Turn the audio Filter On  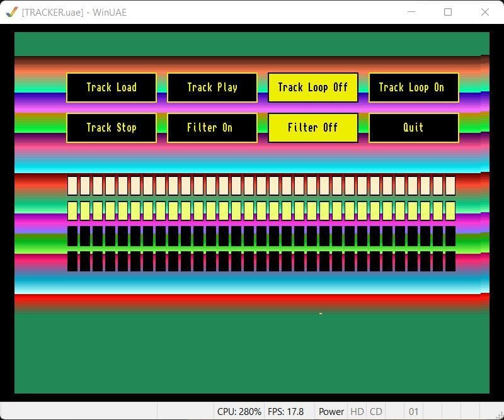pos(212,128)
